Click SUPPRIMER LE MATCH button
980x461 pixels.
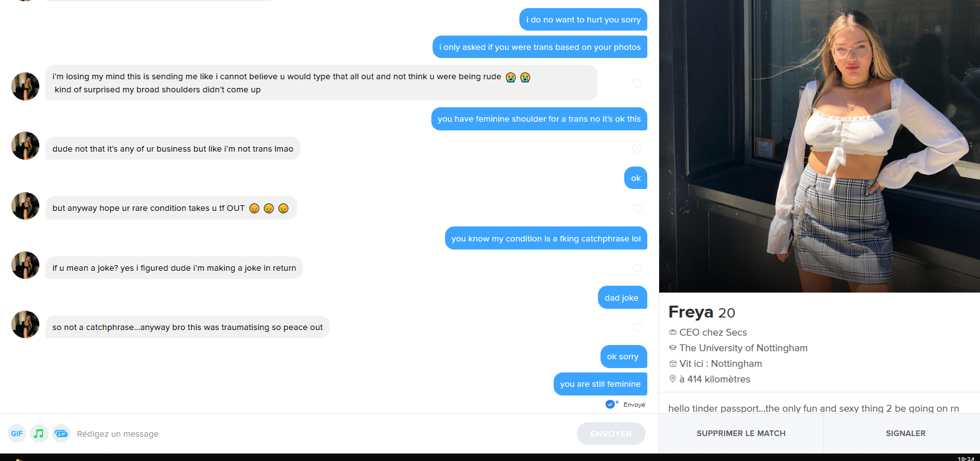click(741, 434)
